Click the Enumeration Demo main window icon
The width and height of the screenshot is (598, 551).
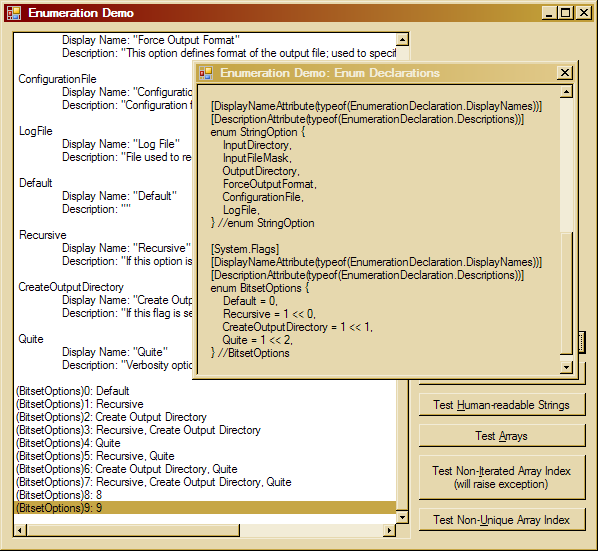14,13
